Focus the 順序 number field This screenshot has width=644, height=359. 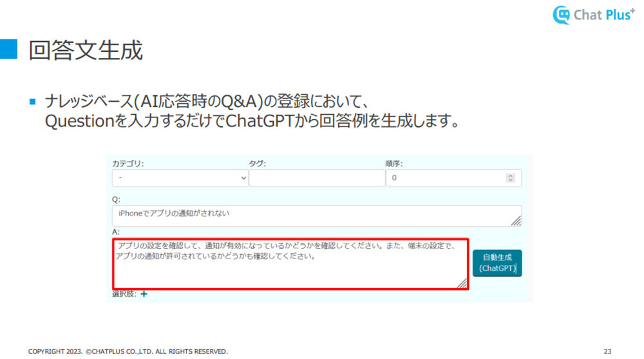click(x=454, y=178)
